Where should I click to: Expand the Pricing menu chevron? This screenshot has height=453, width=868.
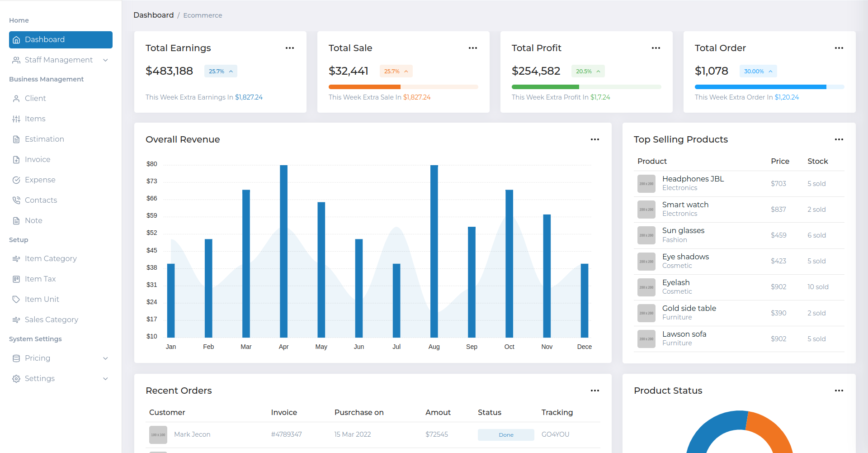[x=105, y=358]
